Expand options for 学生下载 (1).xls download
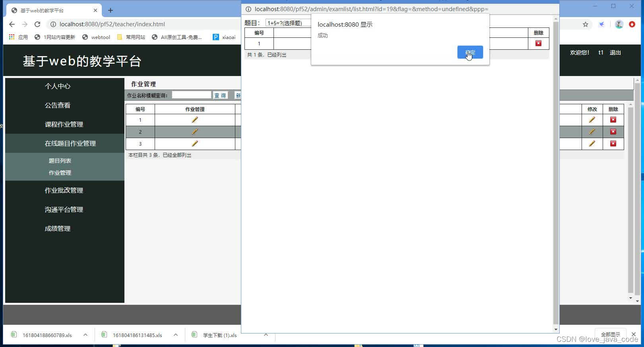Image resolution: width=644 pixels, height=347 pixels. [266, 335]
